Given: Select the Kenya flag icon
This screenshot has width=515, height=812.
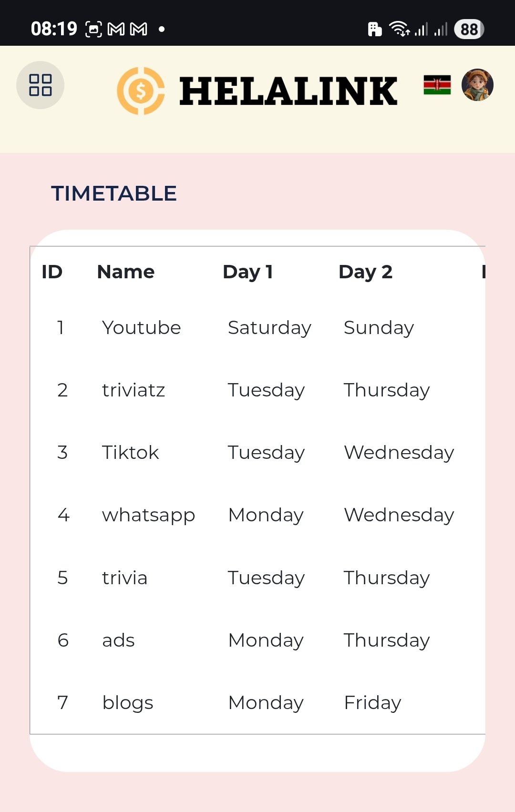Looking at the screenshot, I should (437, 85).
